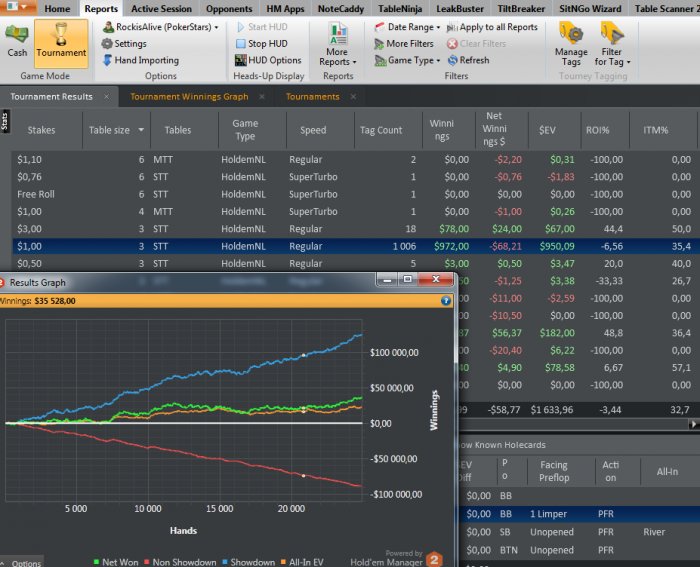Select the $0,50 STT Regular row
This screenshot has height=567, width=700.
click(356, 264)
